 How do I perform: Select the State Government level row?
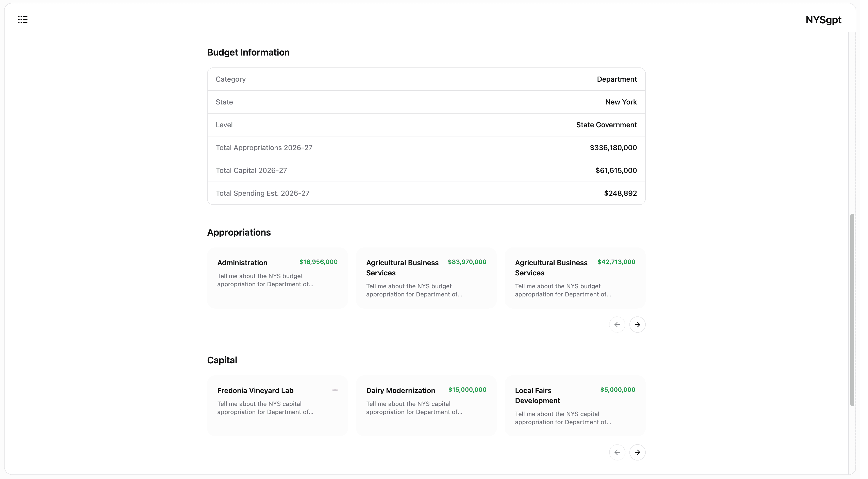point(426,125)
